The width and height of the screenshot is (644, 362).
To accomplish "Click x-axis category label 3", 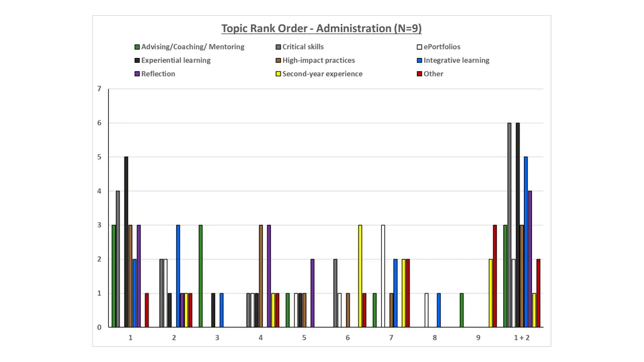I will pyautogui.click(x=217, y=337).
